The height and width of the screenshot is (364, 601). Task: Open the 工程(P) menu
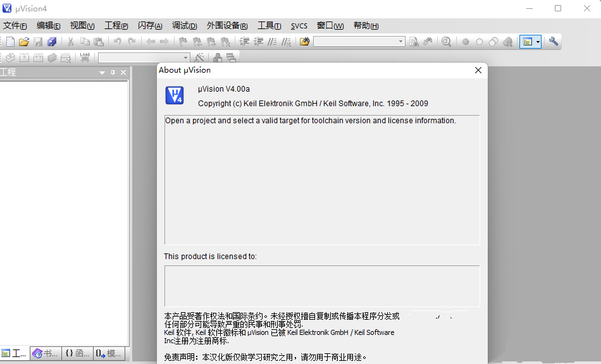pyautogui.click(x=116, y=26)
